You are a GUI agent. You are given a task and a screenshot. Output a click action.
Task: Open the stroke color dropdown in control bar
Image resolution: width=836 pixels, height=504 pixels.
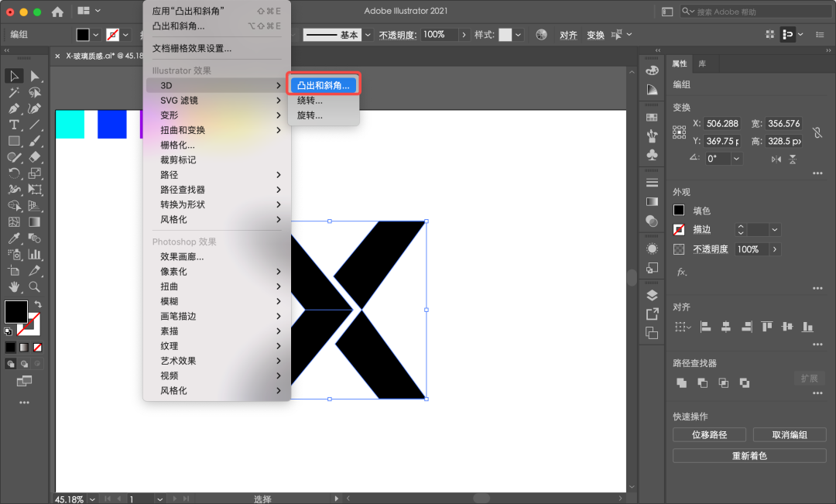(x=126, y=35)
